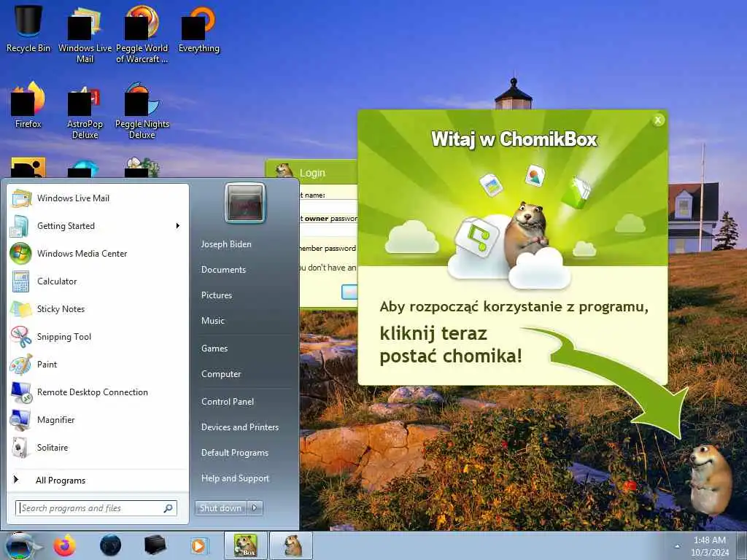Open Windows Live Mail desktop shortcut
The image size is (747, 560).
point(85,34)
